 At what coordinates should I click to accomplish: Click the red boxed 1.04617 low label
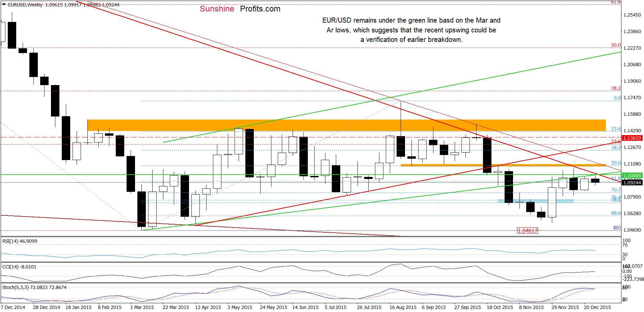click(x=528, y=231)
